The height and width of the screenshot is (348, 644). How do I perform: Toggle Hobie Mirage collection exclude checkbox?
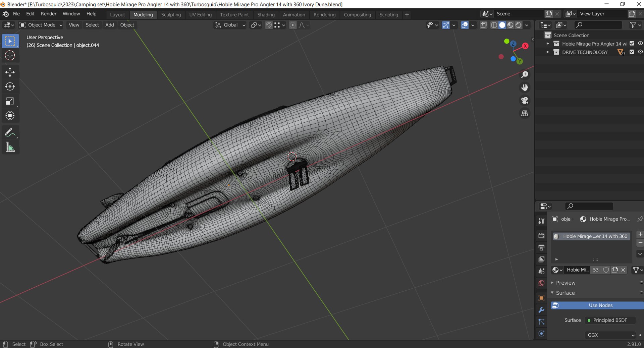click(632, 44)
